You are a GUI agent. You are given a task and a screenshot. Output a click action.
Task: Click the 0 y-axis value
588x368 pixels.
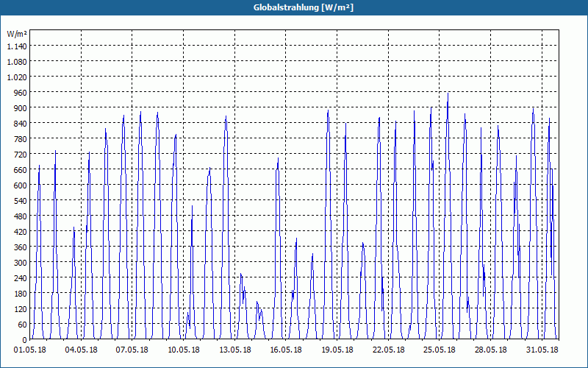point(25,340)
